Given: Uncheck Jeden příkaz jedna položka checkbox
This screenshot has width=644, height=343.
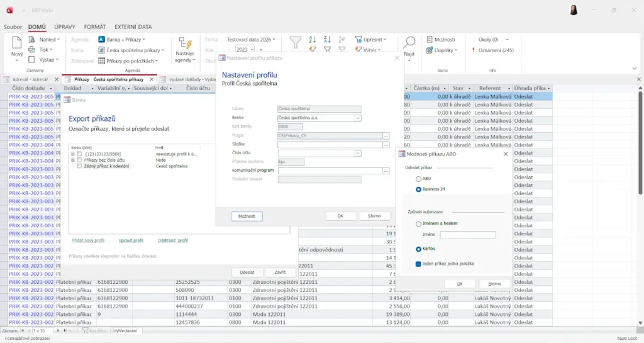Looking at the screenshot, I should [419, 264].
